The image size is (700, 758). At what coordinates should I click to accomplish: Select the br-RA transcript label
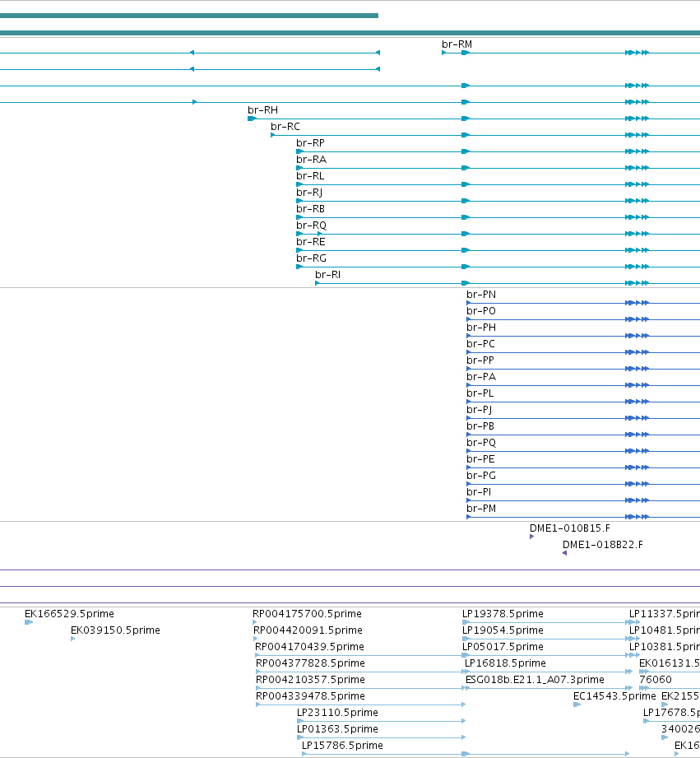[311, 160]
